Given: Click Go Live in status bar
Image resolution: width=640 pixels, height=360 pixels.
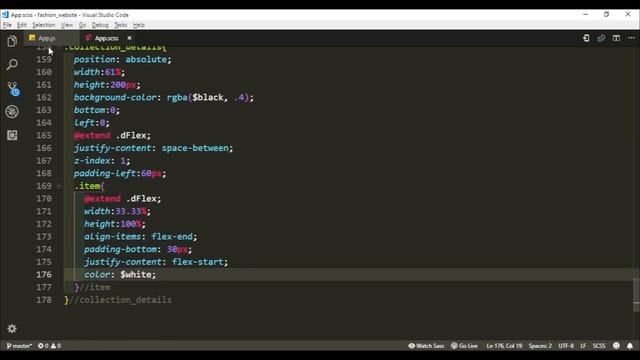Looking at the screenshot, I should pyautogui.click(x=464, y=346).
